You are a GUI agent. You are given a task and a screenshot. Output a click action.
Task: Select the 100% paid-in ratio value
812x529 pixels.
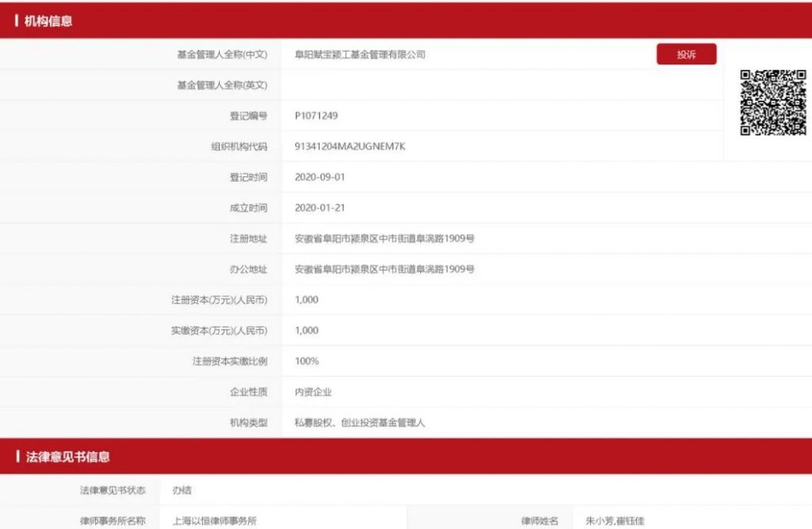pos(307,361)
